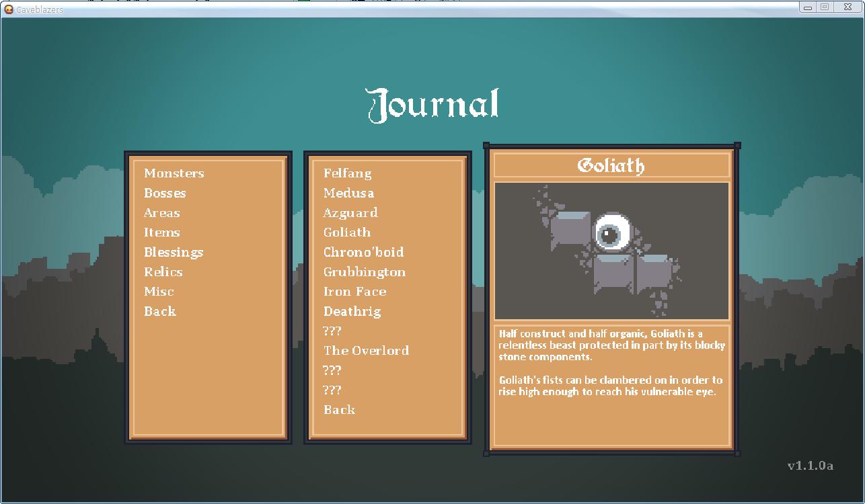Click Back in the boss list

(339, 410)
